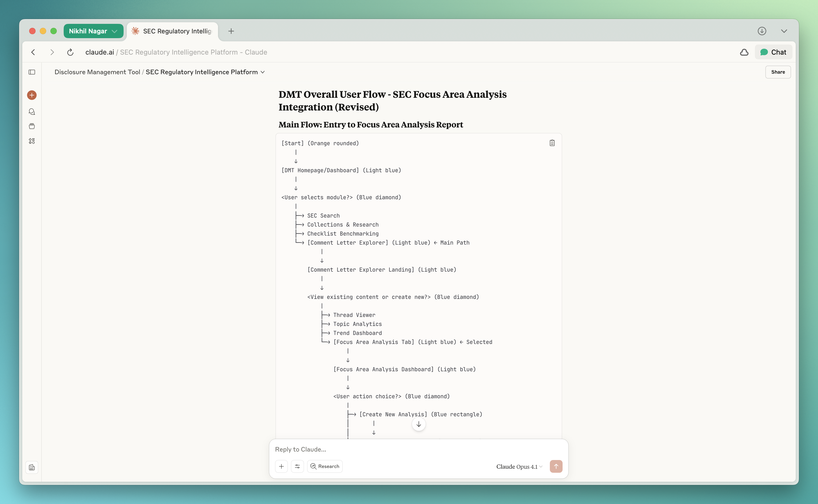
Task: Copy the code block with clipboard icon
Action: click(x=552, y=143)
